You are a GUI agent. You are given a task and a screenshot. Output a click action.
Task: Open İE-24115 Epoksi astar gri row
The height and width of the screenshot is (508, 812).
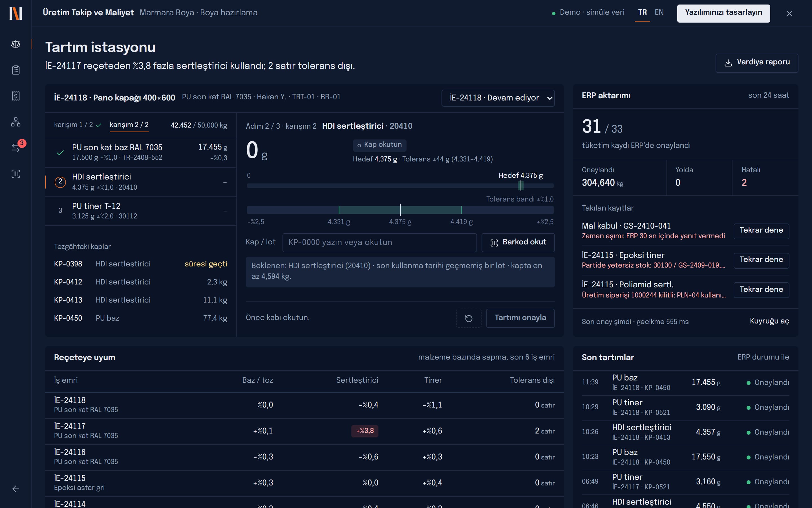pyautogui.click(x=304, y=483)
